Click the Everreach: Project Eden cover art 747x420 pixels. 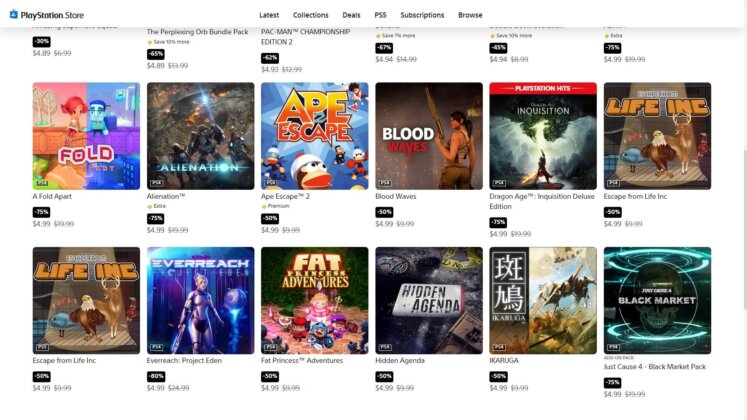coord(201,300)
